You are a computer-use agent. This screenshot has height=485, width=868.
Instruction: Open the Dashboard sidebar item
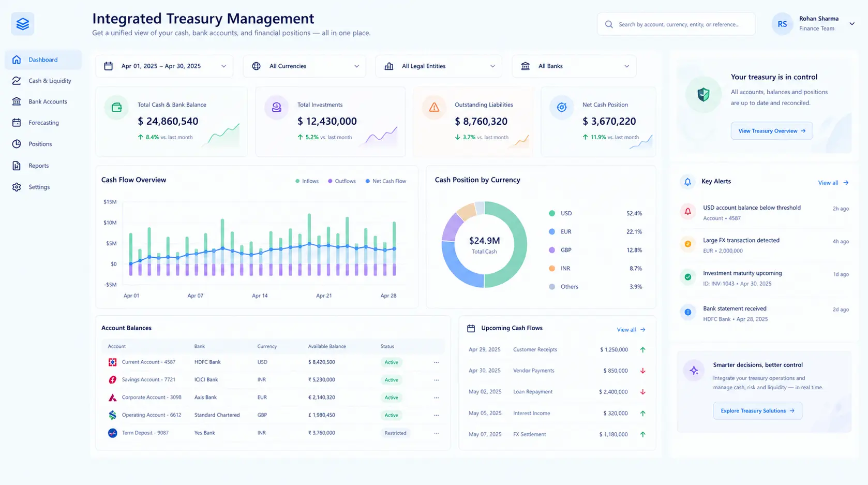pos(43,60)
